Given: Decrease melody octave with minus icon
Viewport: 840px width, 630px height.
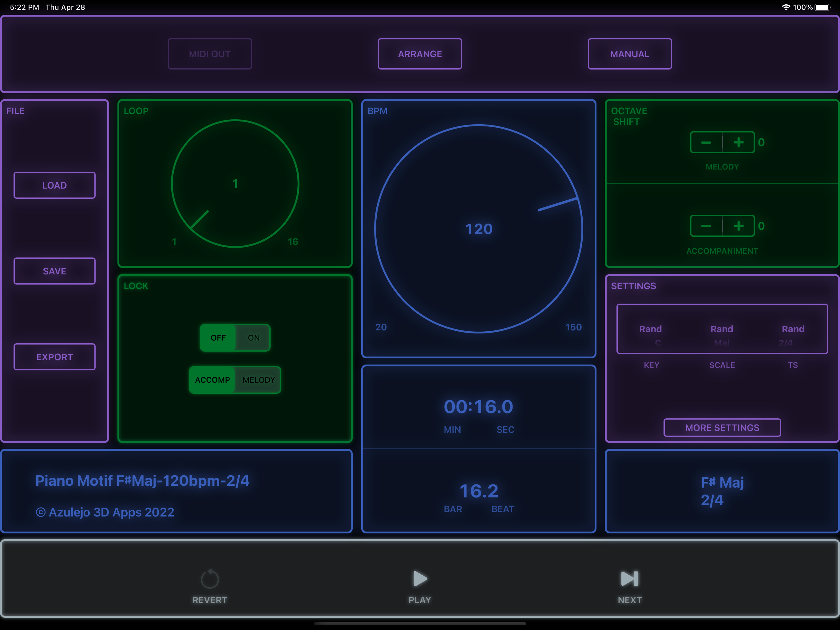Looking at the screenshot, I should 706,142.
